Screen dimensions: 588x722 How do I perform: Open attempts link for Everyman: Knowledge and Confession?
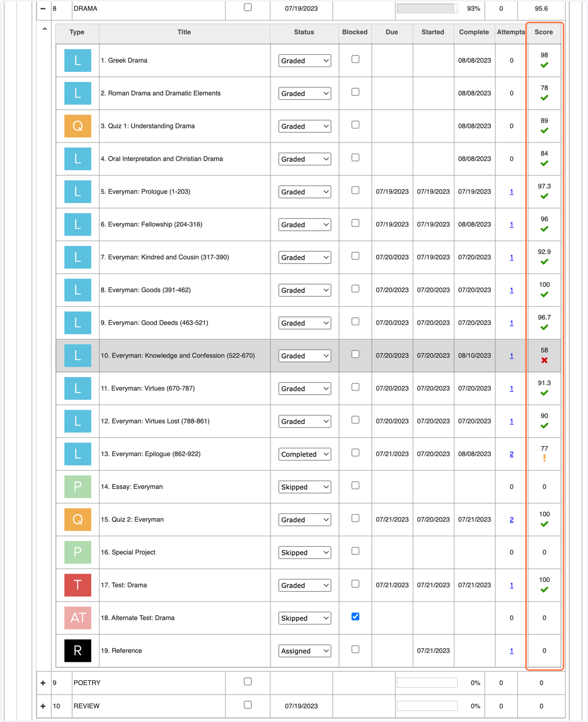click(x=512, y=356)
